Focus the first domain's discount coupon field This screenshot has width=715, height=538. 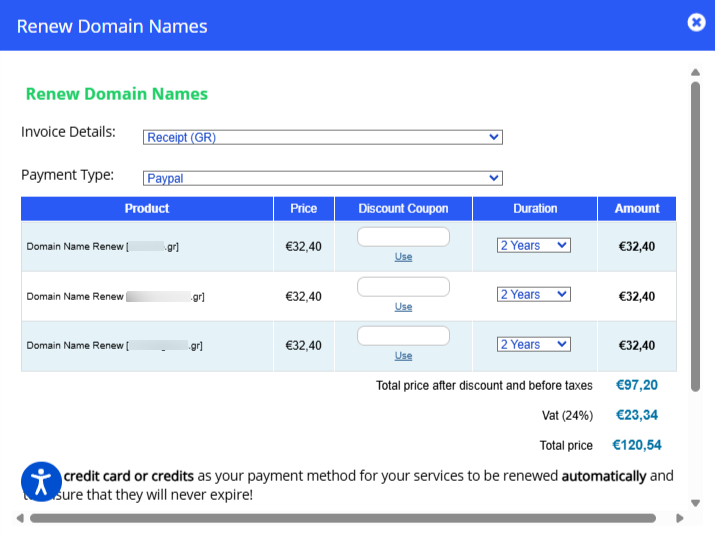tap(403, 237)
